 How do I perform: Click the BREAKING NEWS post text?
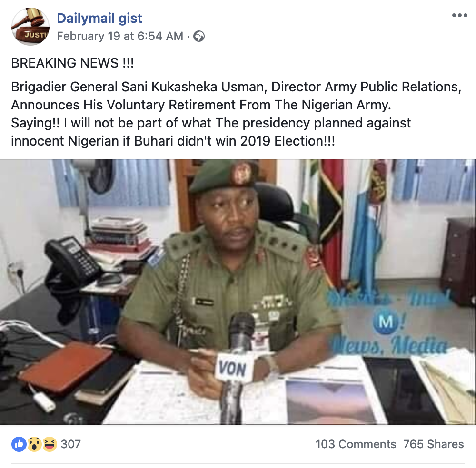[x=72, y=63]
